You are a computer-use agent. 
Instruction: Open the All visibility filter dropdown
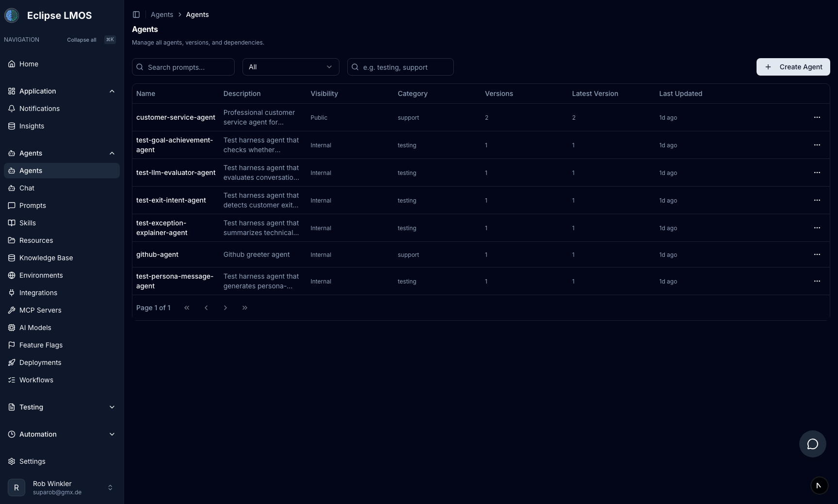click(291, 67)
